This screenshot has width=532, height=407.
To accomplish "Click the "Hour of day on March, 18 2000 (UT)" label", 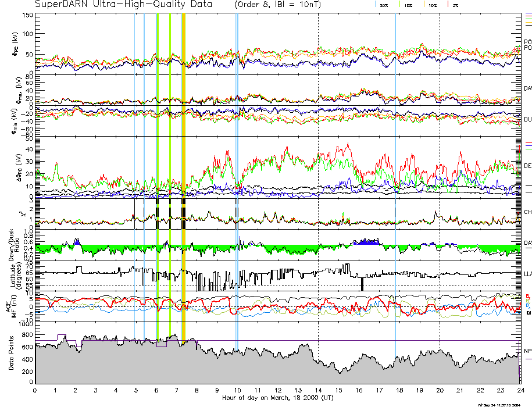I will [277, 398].
